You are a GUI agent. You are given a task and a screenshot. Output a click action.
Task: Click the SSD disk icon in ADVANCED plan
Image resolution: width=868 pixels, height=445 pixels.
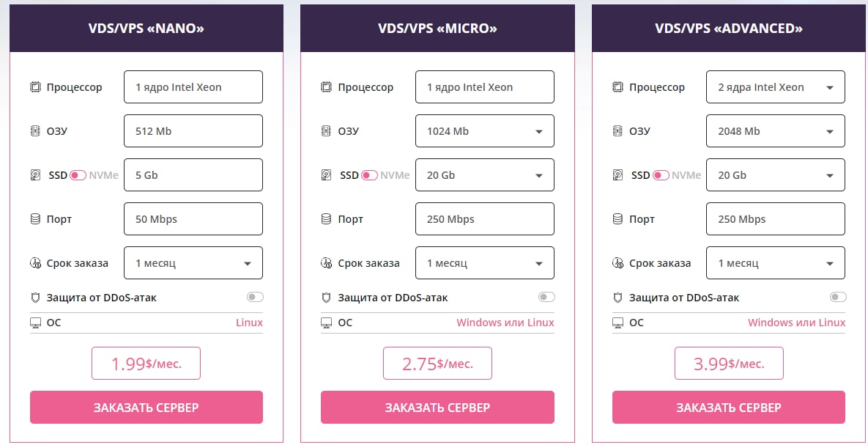(617, 175)
